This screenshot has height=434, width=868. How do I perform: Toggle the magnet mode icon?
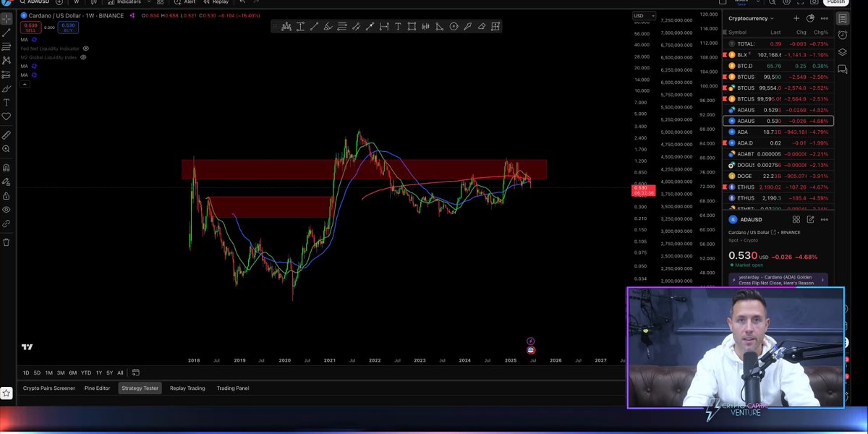7,167
